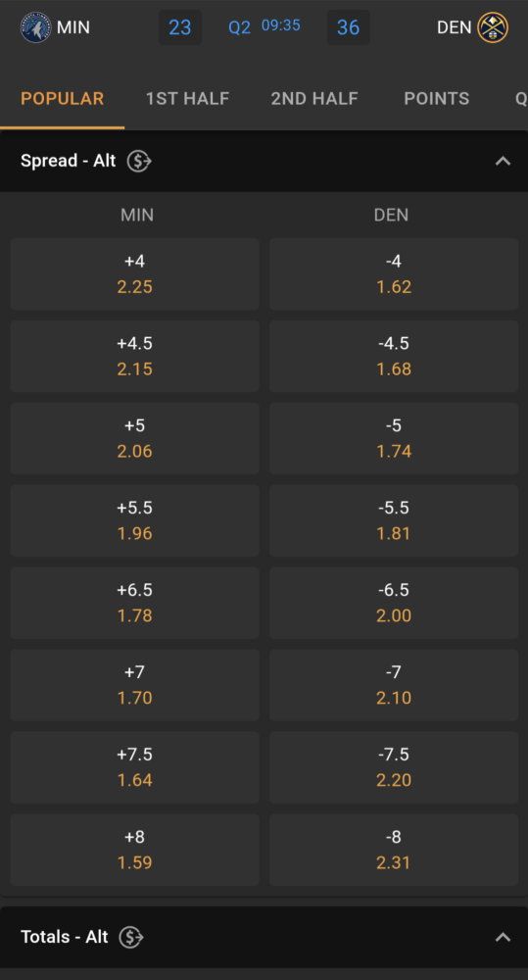Select the POPULAR tab
The width and height of the screenshot is (528, 980).
pyautogui.click(x=62, y=99)
